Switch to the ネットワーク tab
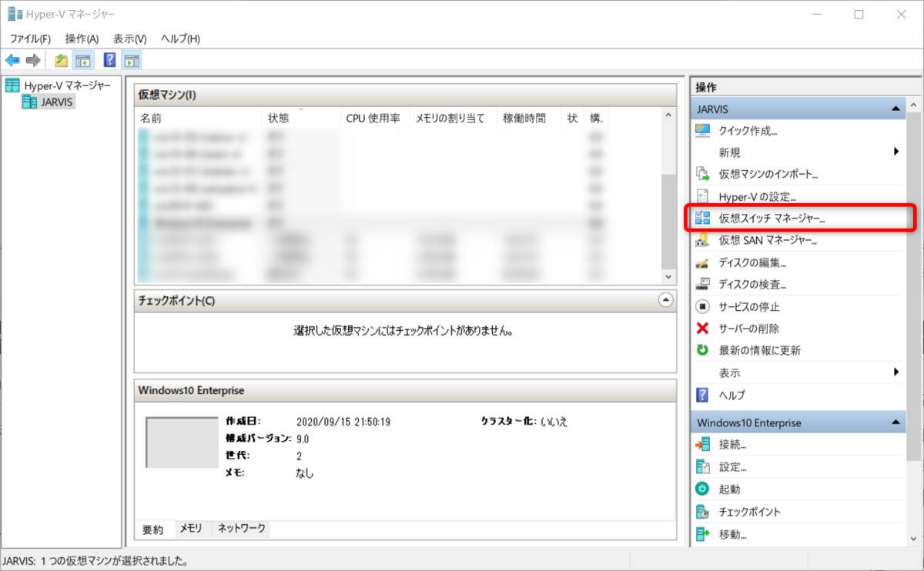Image resolution: width=924 pixels, height=571 pixels. pos(242,528)
